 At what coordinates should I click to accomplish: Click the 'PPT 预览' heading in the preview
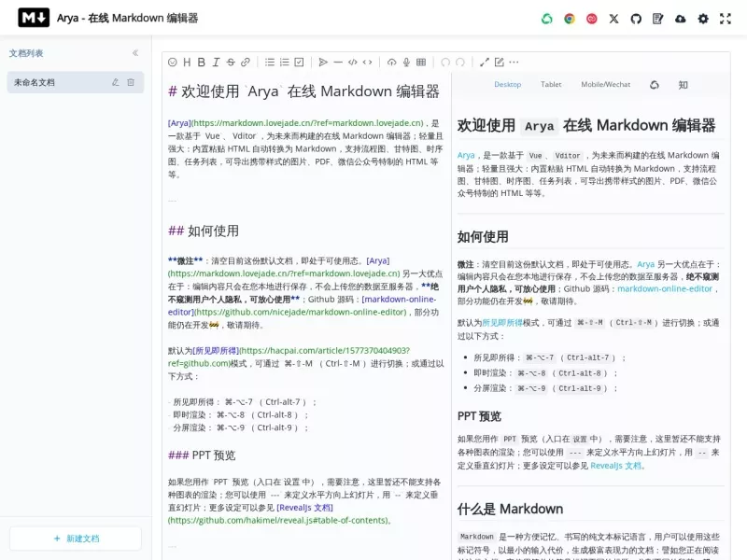[479, 416]
